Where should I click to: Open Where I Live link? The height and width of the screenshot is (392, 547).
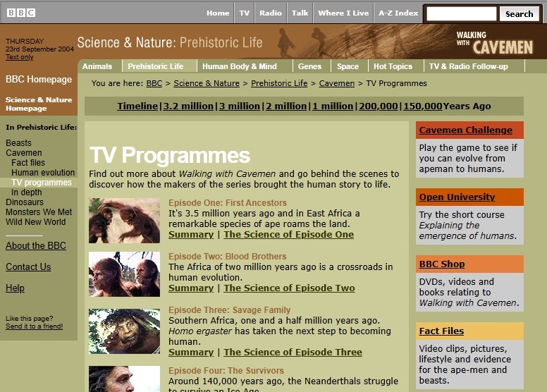pos(343,13)
